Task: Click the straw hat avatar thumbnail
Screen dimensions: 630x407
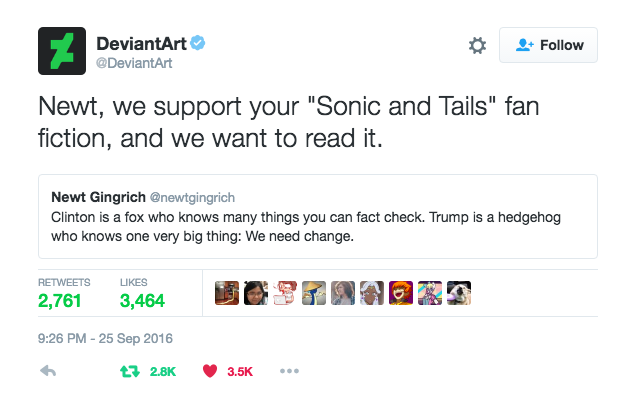Action: click(x=313, y=292)
